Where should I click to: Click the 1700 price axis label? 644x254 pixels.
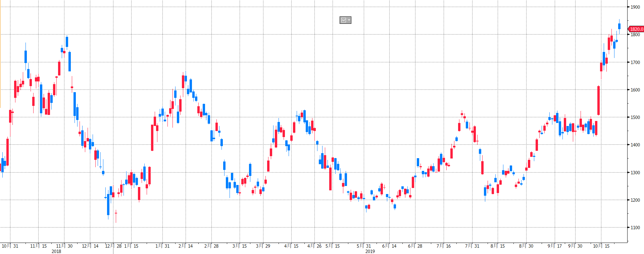click(635, 62)
